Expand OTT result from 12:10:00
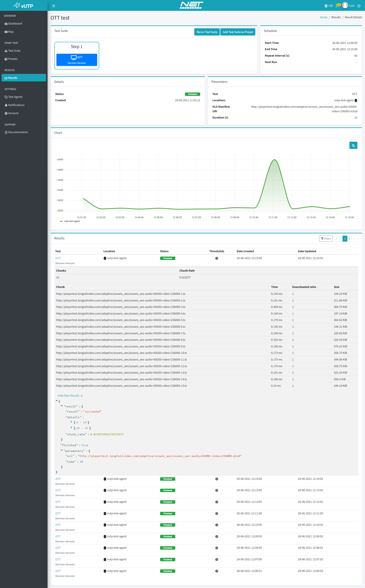The image size is (365, 588). pos(58,525)
